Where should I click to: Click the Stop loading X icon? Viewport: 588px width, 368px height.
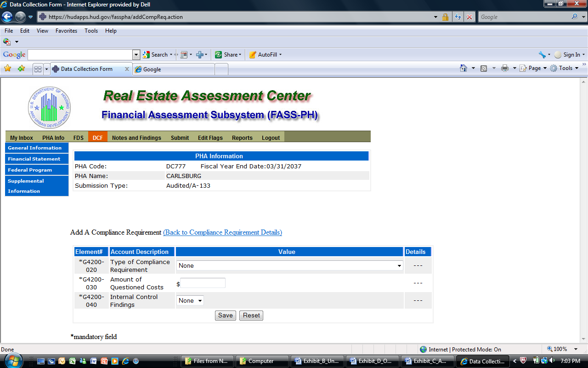(x=469, y=17)
